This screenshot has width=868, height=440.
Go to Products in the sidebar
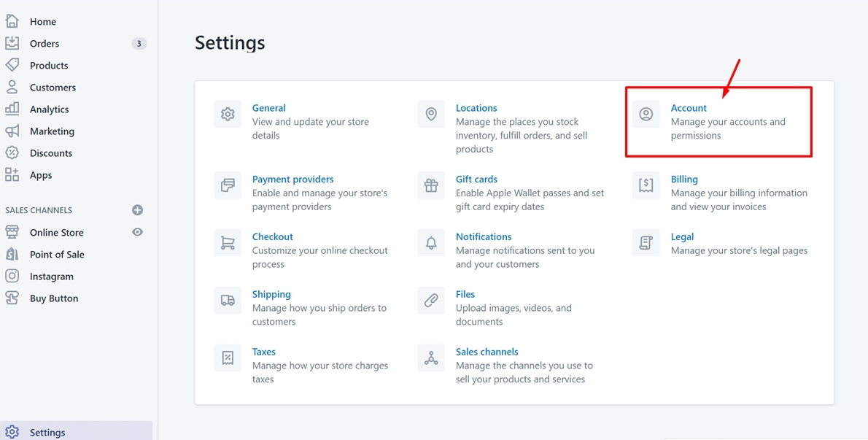pos(49,66)
